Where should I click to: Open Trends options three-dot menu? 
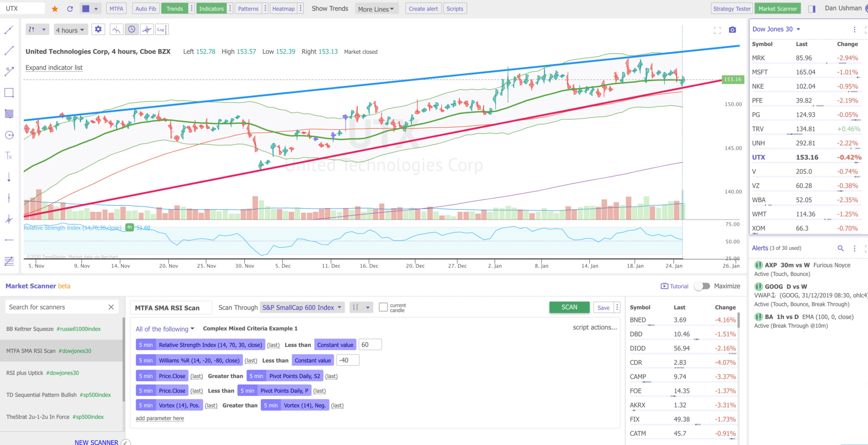tap(192, 8)
